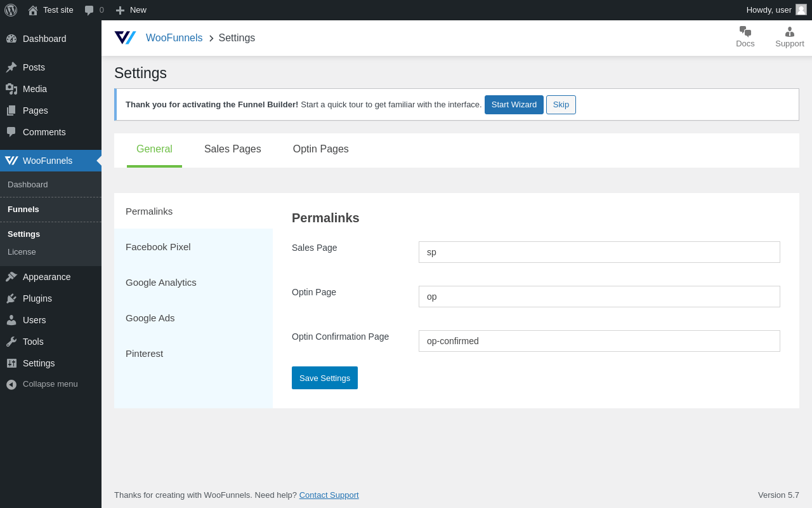
Task: Click the Tools wrench icon
Action: coord(11,342)
